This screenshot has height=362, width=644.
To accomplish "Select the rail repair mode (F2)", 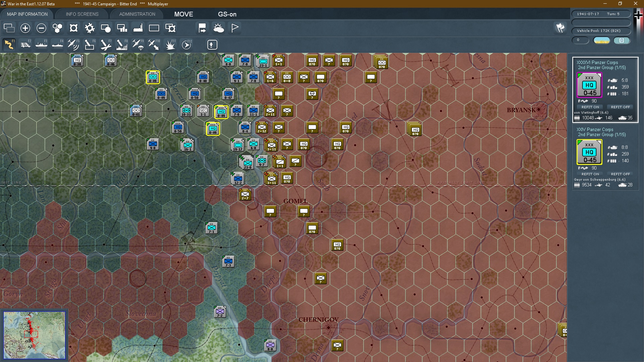I will click(x=25, y=45).
